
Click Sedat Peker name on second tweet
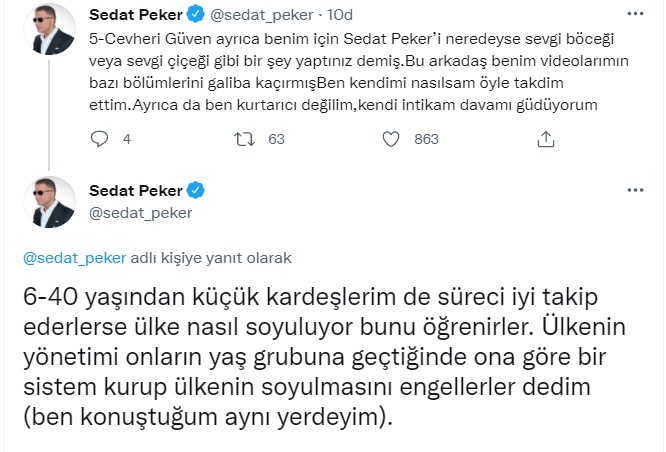pos(135,191)
